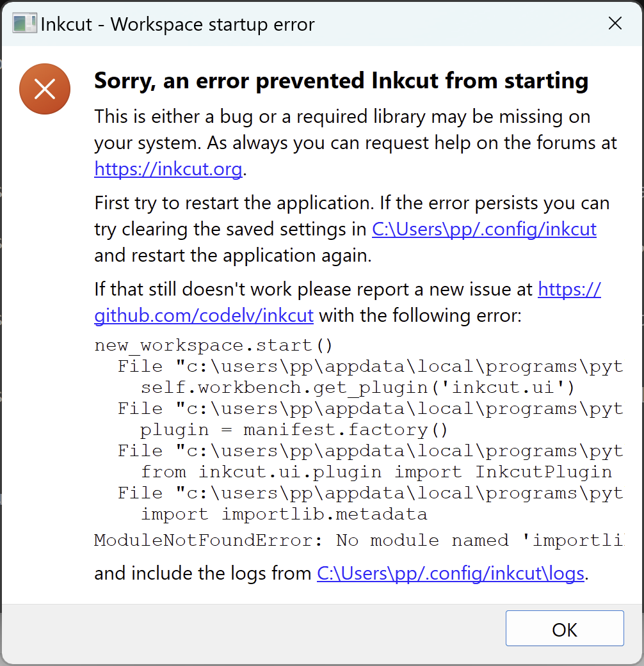Open the C:\Users\pp/.config/inkcut\logs link
This screenshot has height=666, width=644.
pos(451,573)
